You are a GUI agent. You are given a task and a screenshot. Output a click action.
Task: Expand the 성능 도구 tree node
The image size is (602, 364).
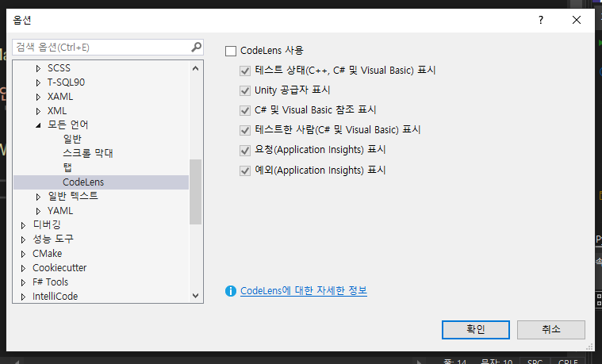[24, 239]
